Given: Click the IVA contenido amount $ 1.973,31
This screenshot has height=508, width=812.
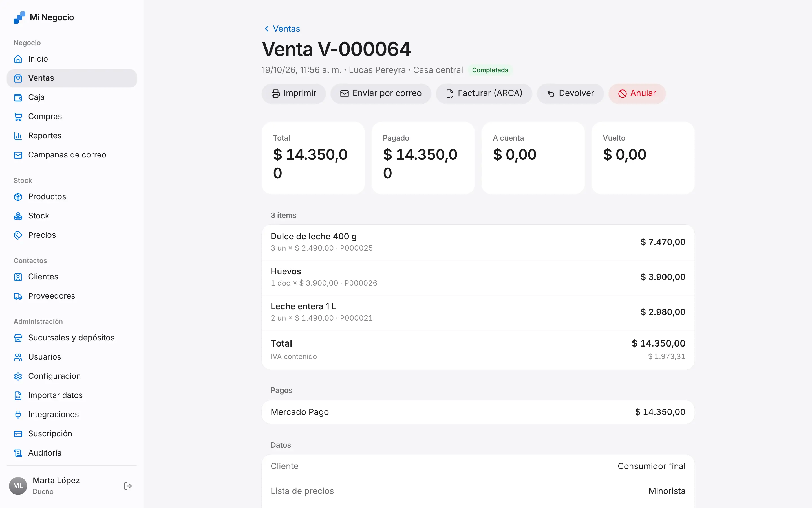Looking at the screenshot, I should point(667,356).
